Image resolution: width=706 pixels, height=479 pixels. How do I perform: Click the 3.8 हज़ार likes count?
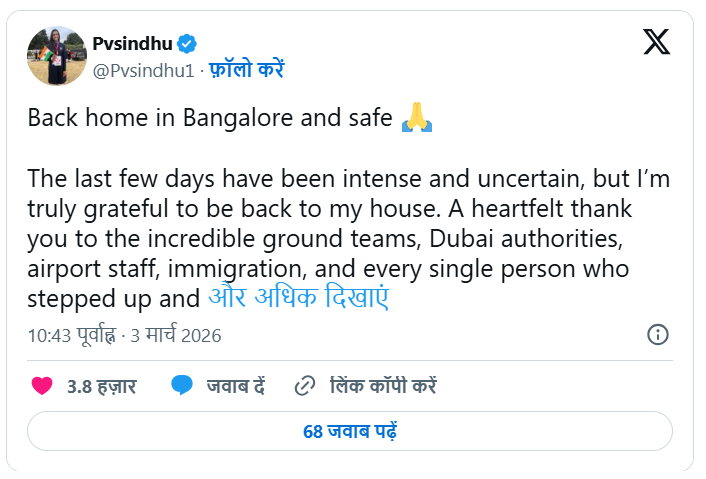tap(102, 386)
